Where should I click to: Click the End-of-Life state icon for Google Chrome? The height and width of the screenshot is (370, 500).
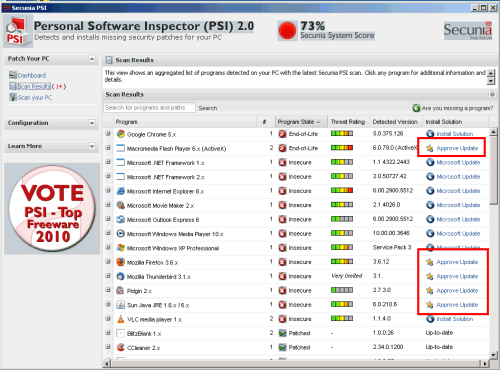coord(283,134)
